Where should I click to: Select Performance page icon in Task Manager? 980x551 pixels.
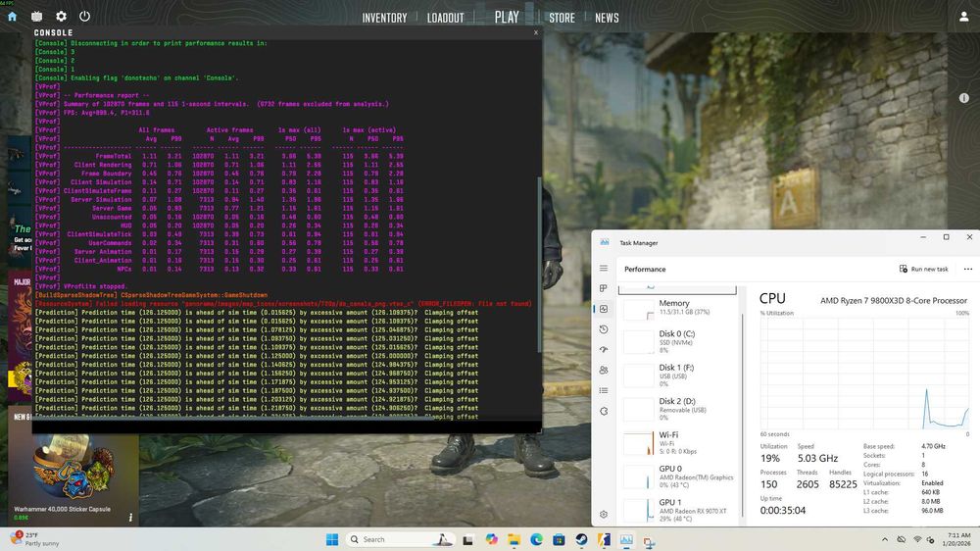coord(603,309)
